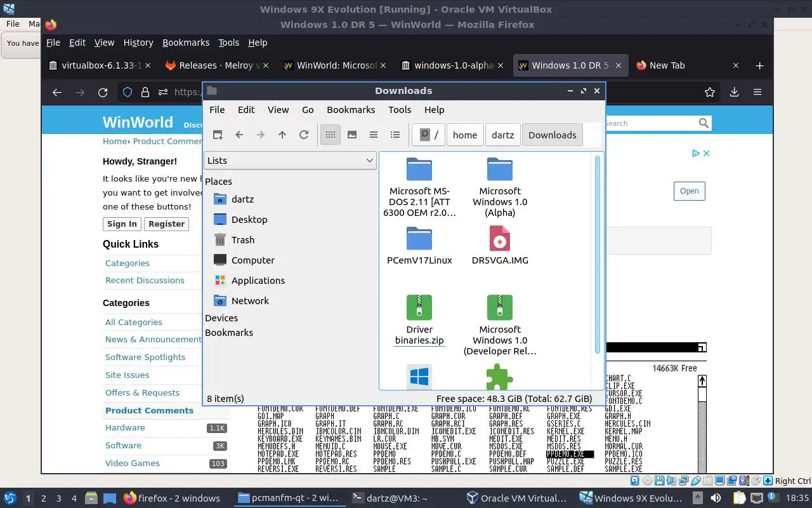
Task: Go forward in Downloads file manager
Action: [x=261, y=135]
